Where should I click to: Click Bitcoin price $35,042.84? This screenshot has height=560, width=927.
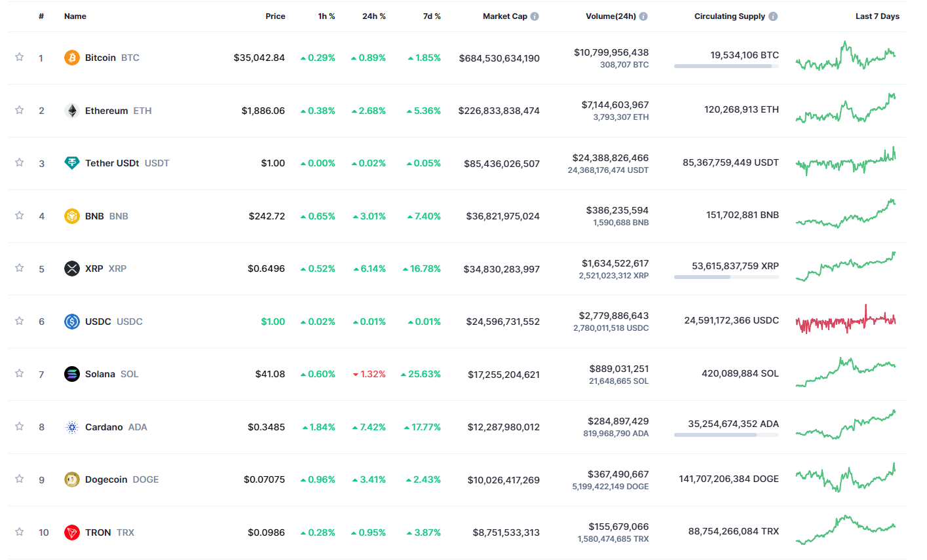(259, 58)
